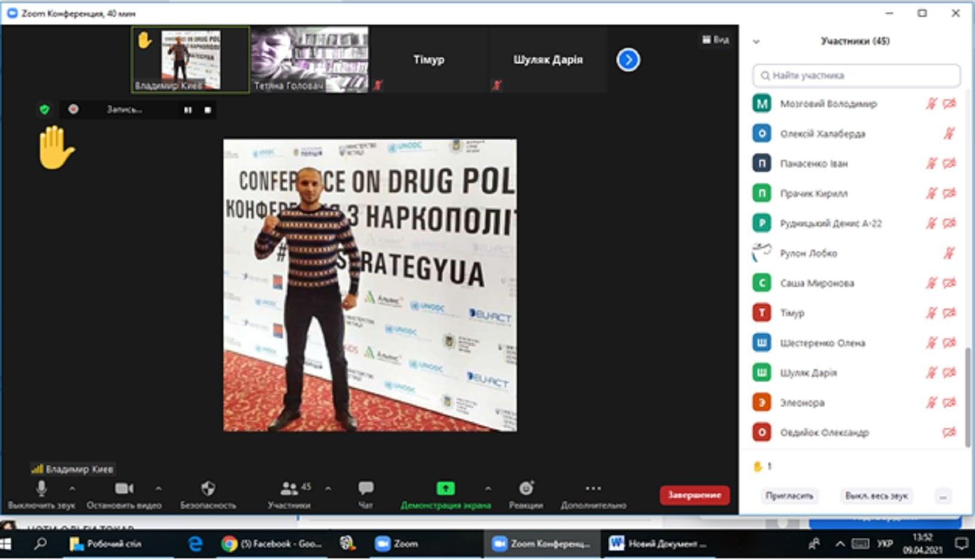Start screen sharing with green icon
The width and height of the screenshot is (975, 560).
[445, 489]
